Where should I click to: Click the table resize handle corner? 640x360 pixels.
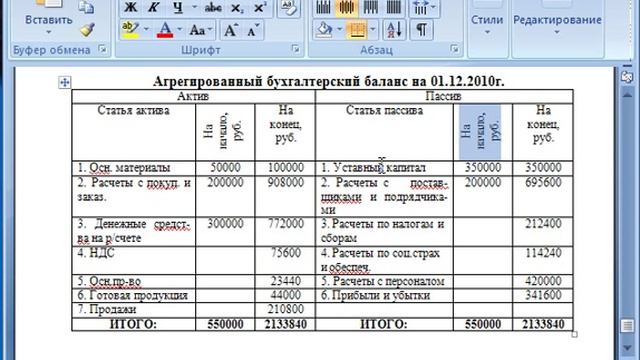pyautogui.click(x=575, y=334)
